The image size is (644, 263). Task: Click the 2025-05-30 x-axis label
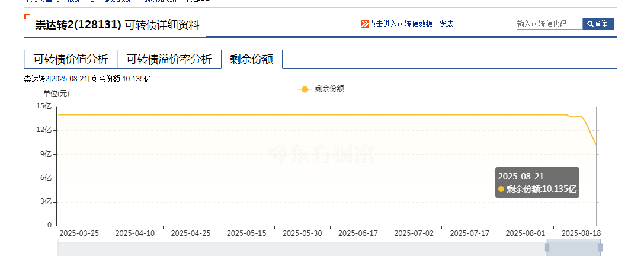302,233
